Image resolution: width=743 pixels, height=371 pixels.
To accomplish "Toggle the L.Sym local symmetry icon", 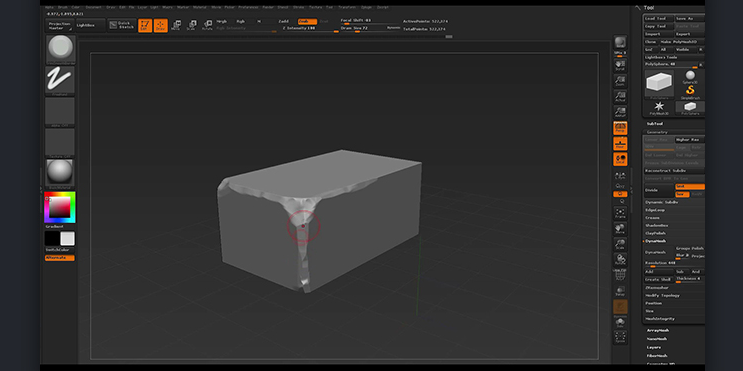I will [620, 175].
